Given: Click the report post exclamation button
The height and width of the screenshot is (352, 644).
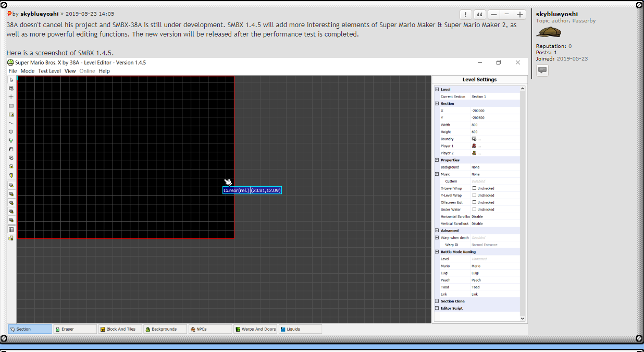Looking at the screenshot, I should [x=466, y=15].
